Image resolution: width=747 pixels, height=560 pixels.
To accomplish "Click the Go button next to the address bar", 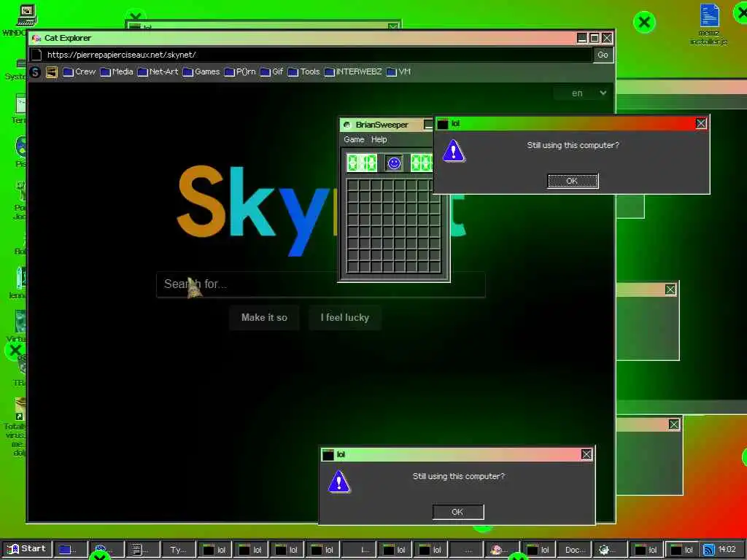I will (603, 55).
